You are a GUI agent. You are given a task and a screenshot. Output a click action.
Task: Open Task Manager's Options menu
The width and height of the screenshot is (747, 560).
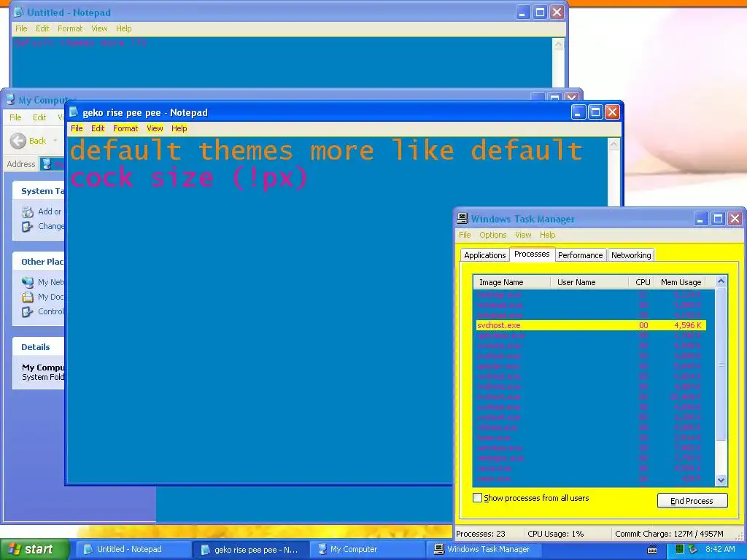(492, 235)
